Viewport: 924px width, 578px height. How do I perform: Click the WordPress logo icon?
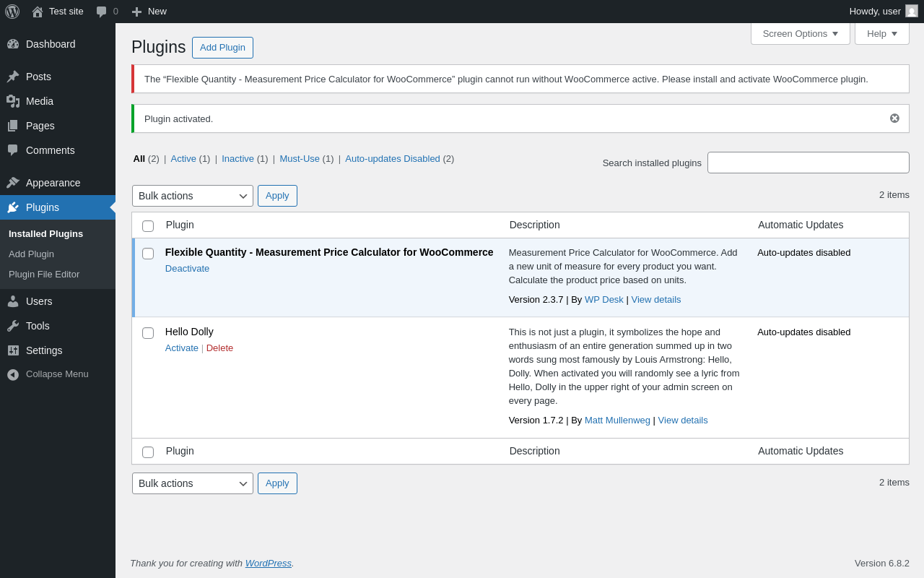pos(12,12)
